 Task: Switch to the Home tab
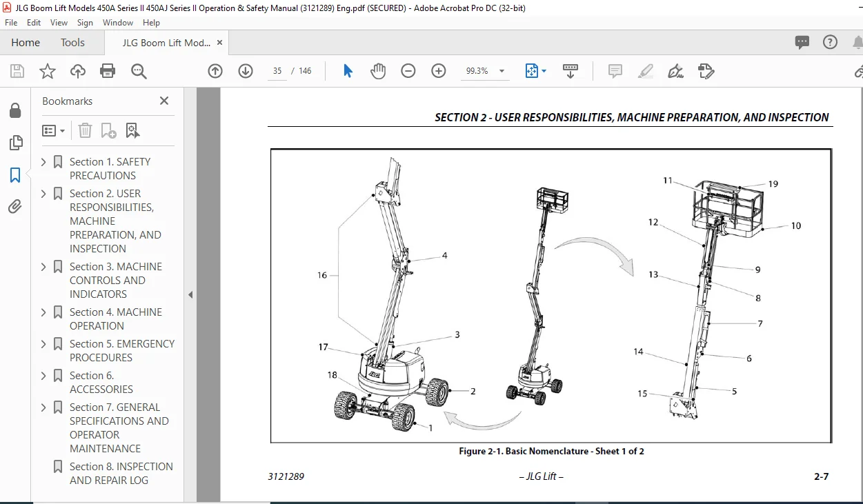(x=26, y=43)
